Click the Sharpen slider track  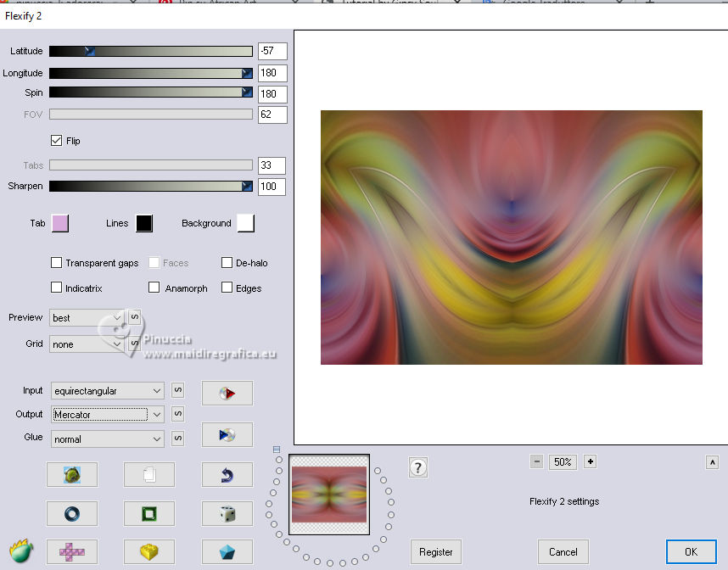(x=151, y=186)
